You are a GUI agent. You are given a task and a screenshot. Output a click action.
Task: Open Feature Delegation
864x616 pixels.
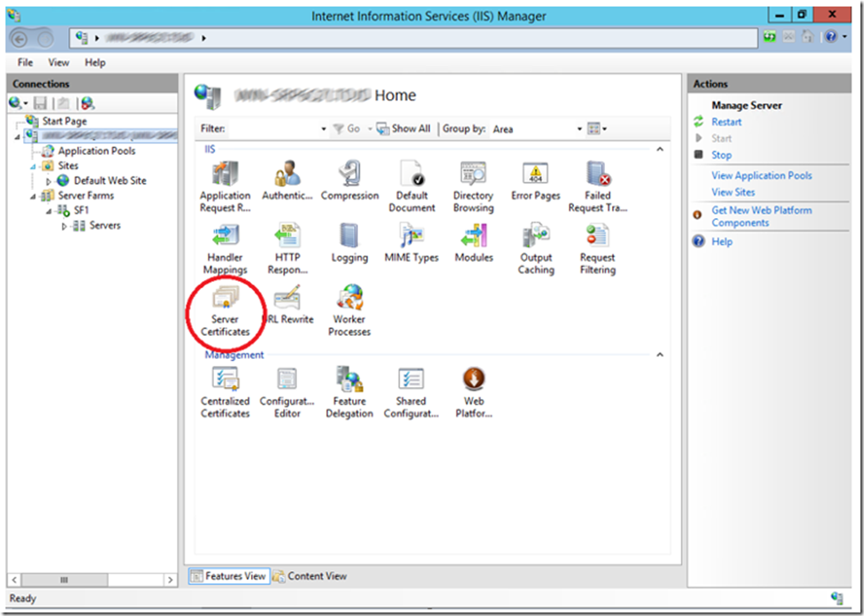349,392
